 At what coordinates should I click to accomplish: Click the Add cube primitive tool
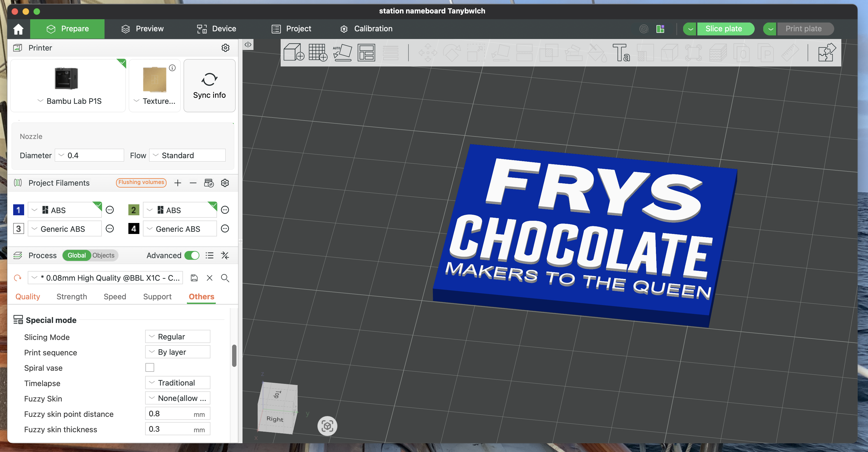pos(294,53)
